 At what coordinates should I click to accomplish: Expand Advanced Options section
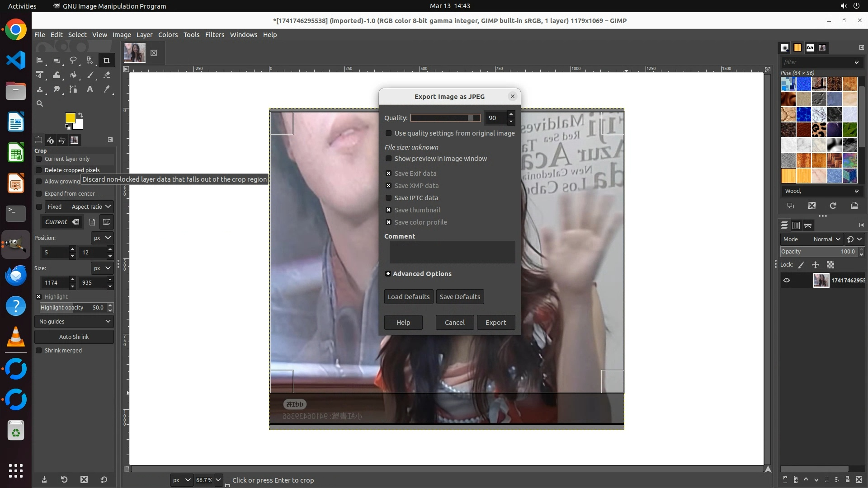click(388, 274)
